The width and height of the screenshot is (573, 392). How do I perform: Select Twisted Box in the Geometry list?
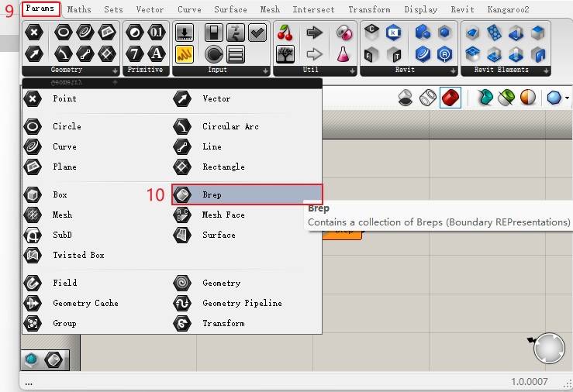(x=97, y=255)
